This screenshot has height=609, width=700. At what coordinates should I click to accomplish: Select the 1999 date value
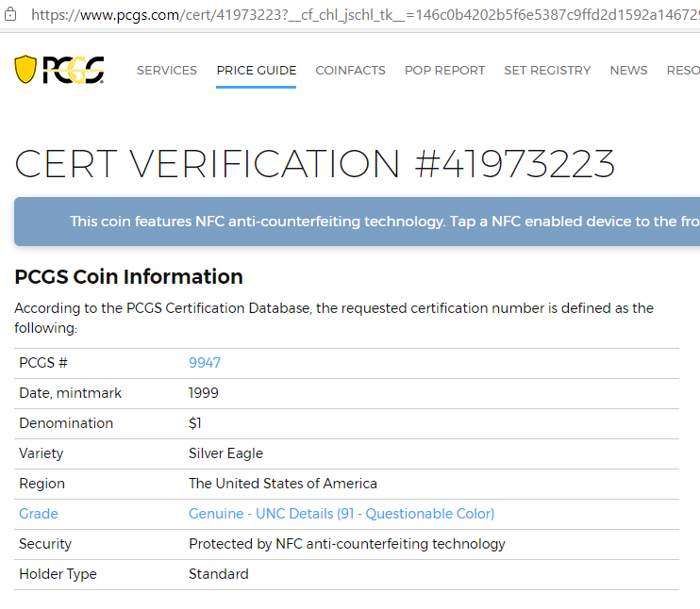(x=204, y=393)
